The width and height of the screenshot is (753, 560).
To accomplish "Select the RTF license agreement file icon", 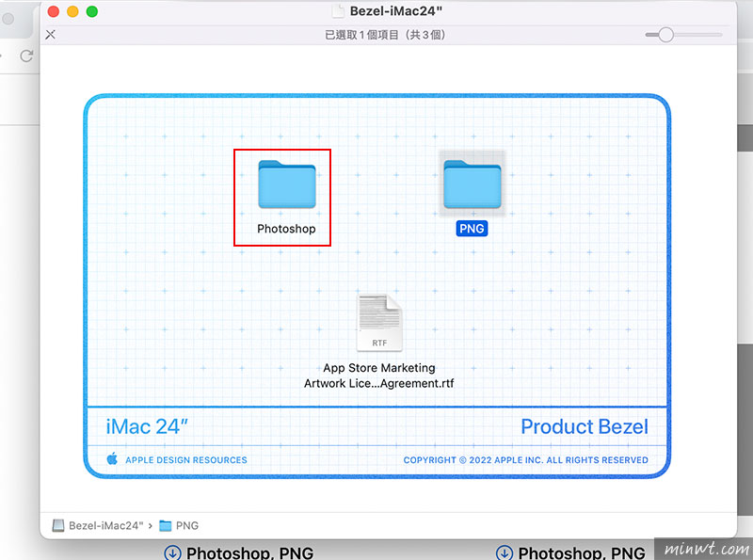I will tap(378, 324).
